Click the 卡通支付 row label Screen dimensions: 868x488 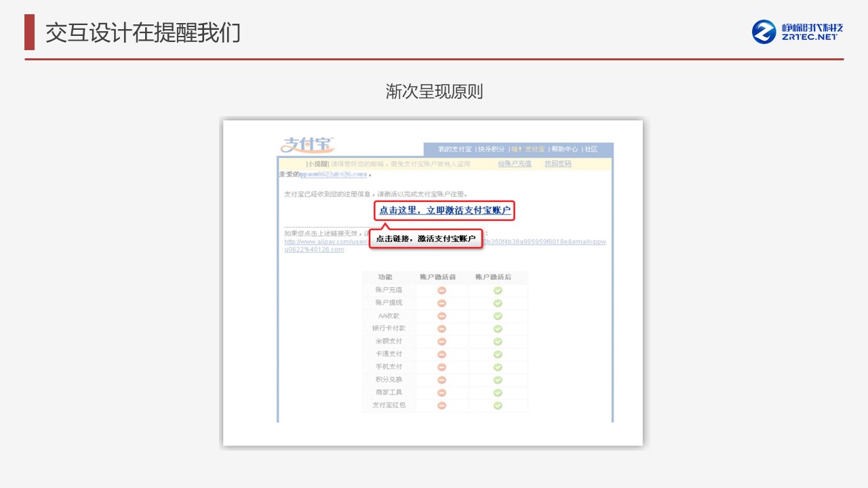[389, 354]
